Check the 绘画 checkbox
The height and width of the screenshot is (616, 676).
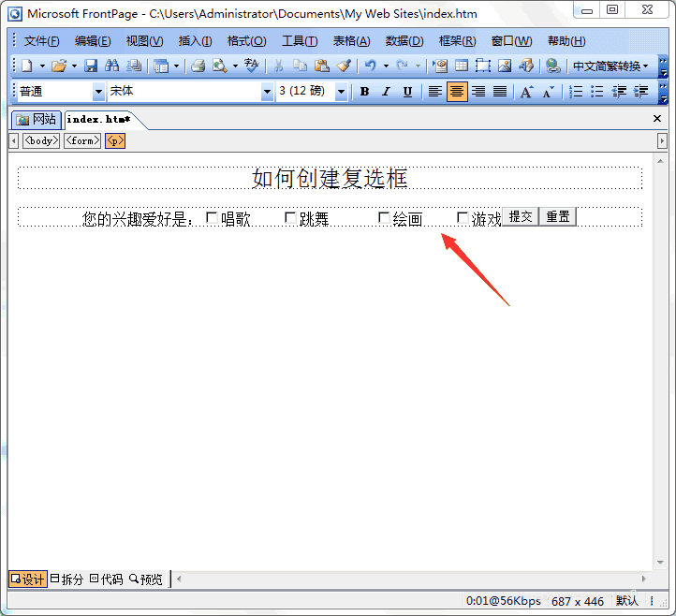point(384,218)
